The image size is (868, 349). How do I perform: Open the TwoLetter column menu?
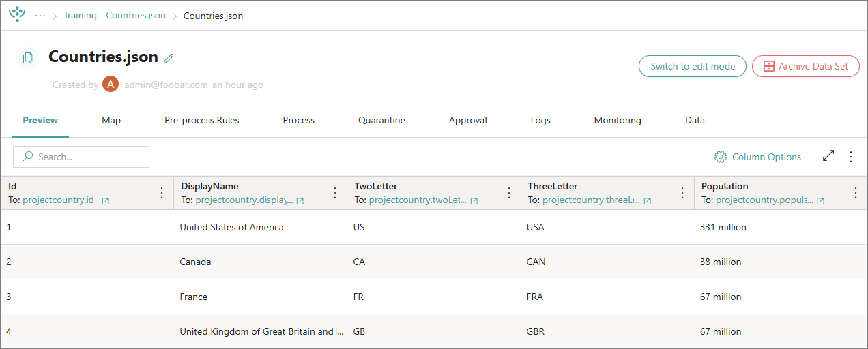click(x=508, y=193)
